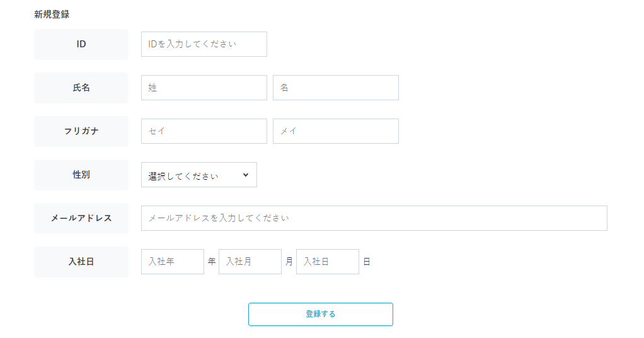Focus the 姓 (last name) field
Image resolution: width=644 pixels, height=338 pixels.
point(204,88)
